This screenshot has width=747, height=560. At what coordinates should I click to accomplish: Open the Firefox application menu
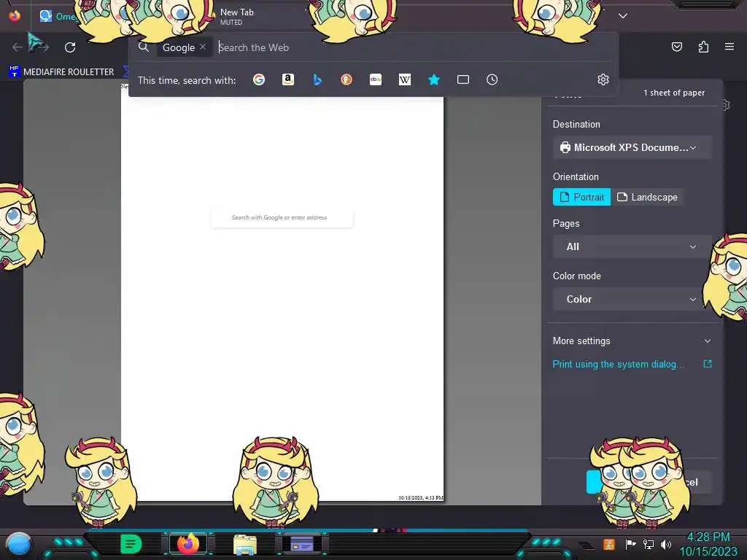tap(729, 47)
